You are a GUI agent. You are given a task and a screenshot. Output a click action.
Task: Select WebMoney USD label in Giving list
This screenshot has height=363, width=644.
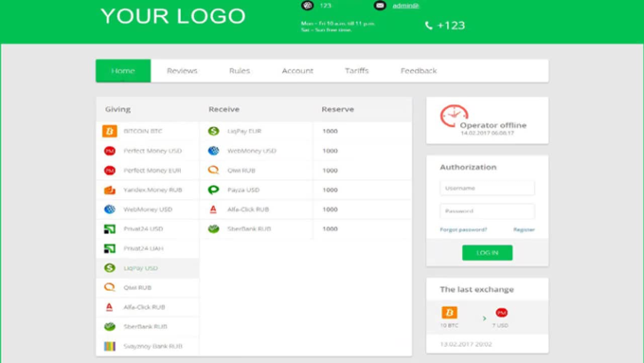(148, 209)
